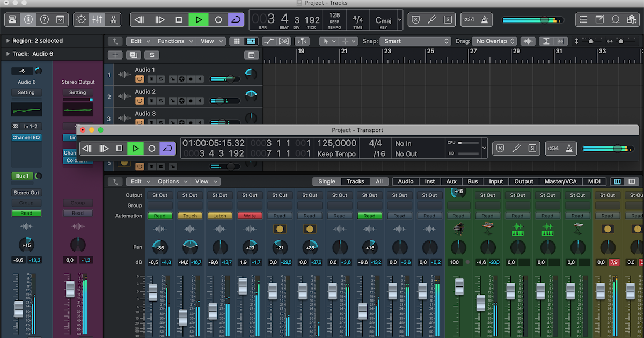Open the Library panel icon
Viewport: 644px width, 338px height.
(12, 20)
